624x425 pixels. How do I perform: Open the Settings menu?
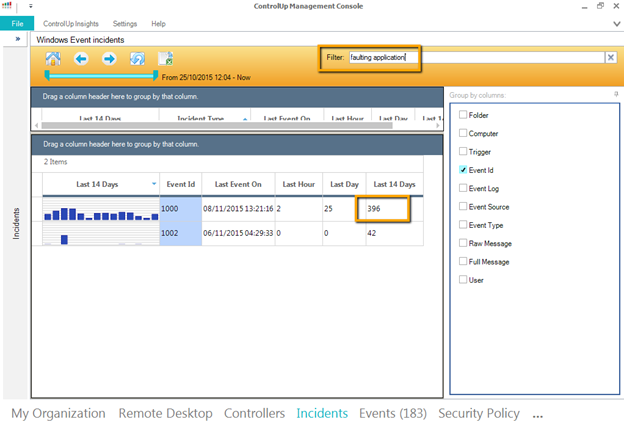click(125, 24)
